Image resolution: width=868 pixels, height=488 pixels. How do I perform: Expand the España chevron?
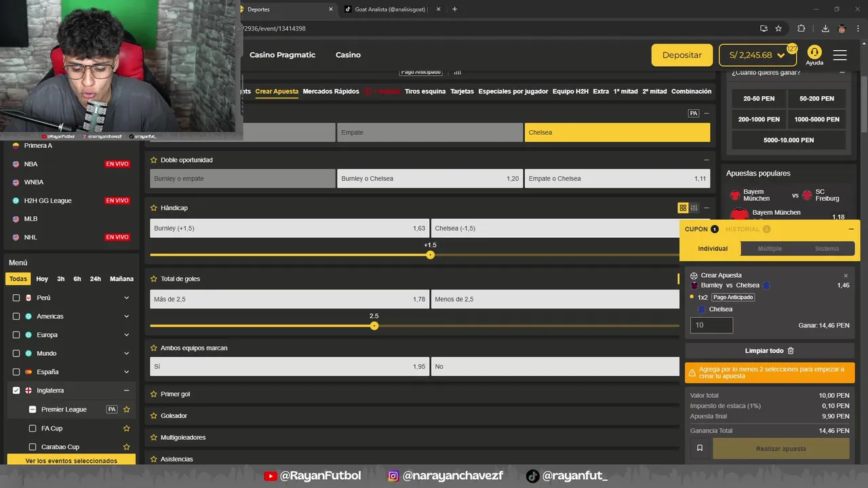[126, 371]
